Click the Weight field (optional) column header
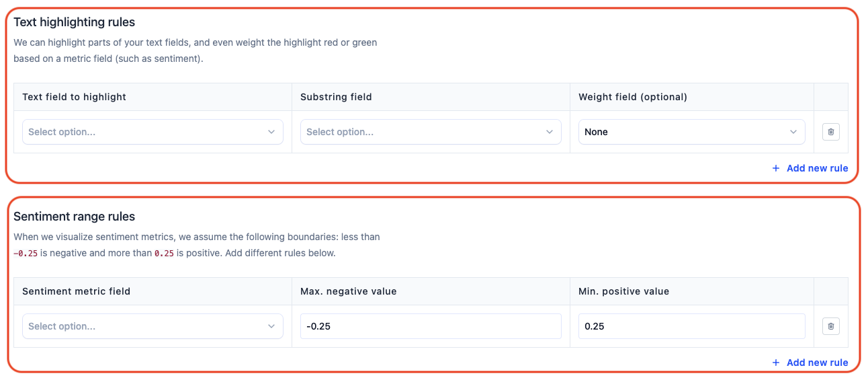Viewport: 868px width, 378px height. (x=633, y=97)
